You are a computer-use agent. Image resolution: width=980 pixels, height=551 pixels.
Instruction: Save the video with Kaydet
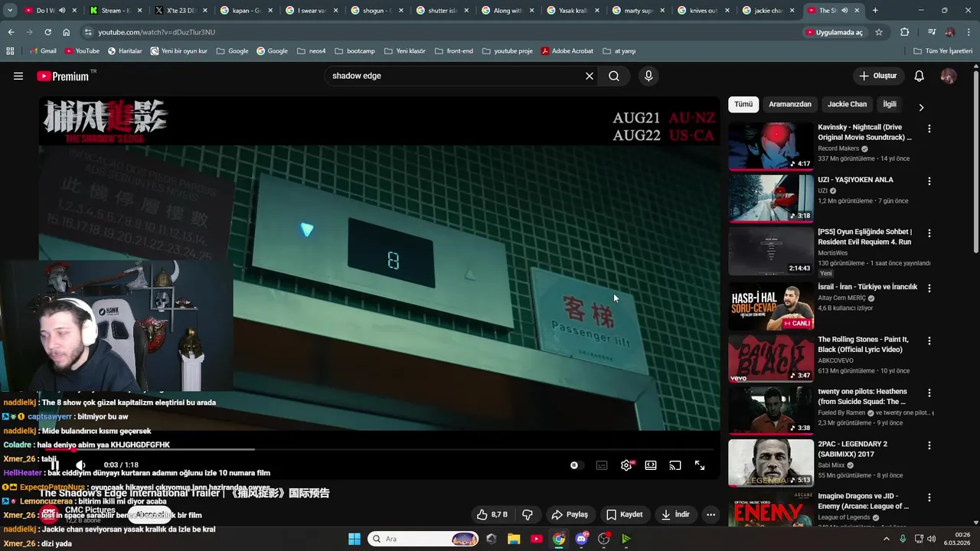(624, 514)
